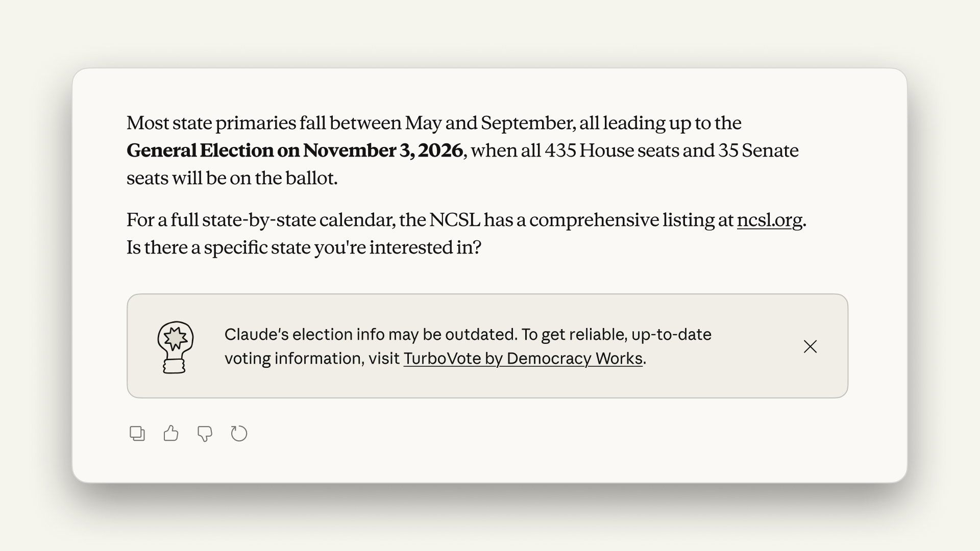Dismiss the election info banner
The width and height of the screenshot is (980, 551).
tap(810, 346)
